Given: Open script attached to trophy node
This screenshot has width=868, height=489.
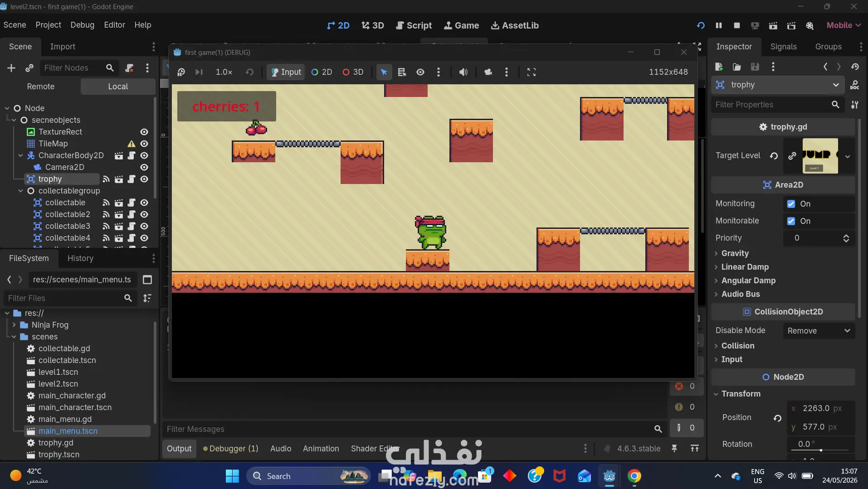Looking at the screenshot, I should click(132, 179).
